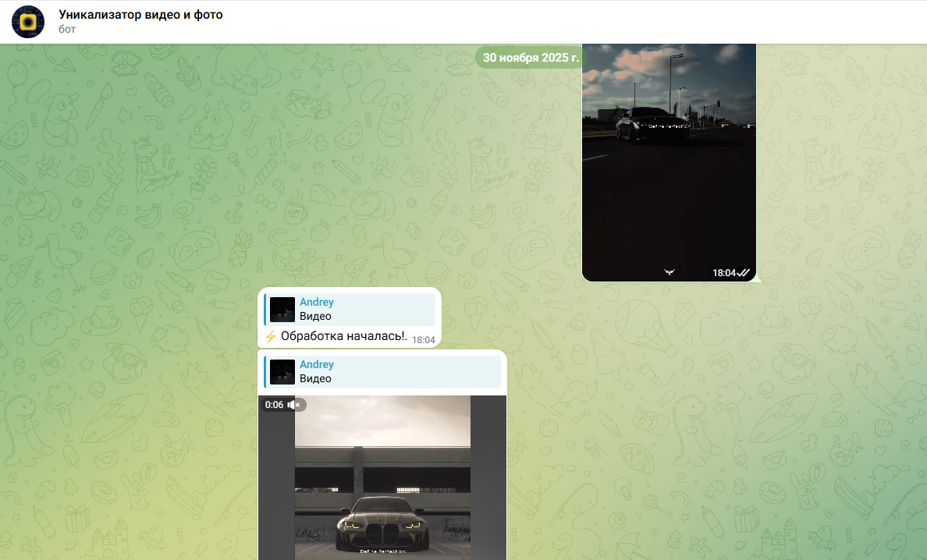Click the 0:06 duration label on video
The image size is (927, 560).
click(275, 405)
